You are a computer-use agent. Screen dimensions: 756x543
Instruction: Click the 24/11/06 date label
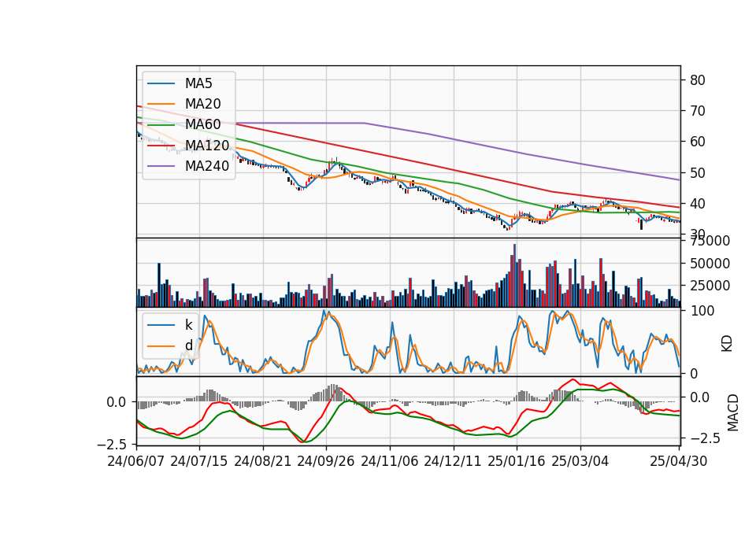point(389,461)
